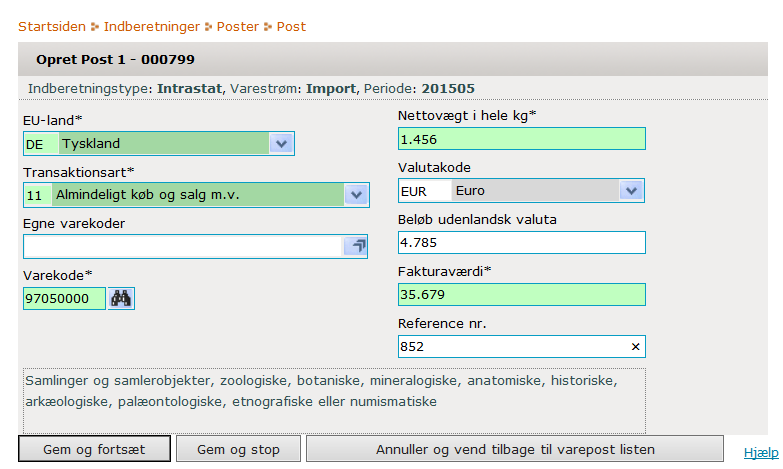Navigate to Poster breadcrumb
The height and width of the screenshot is (469, 783).
pos(238,26)
